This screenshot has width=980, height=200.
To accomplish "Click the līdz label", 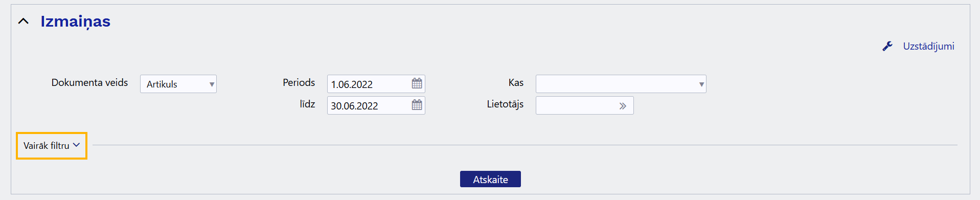I will 307,104.
